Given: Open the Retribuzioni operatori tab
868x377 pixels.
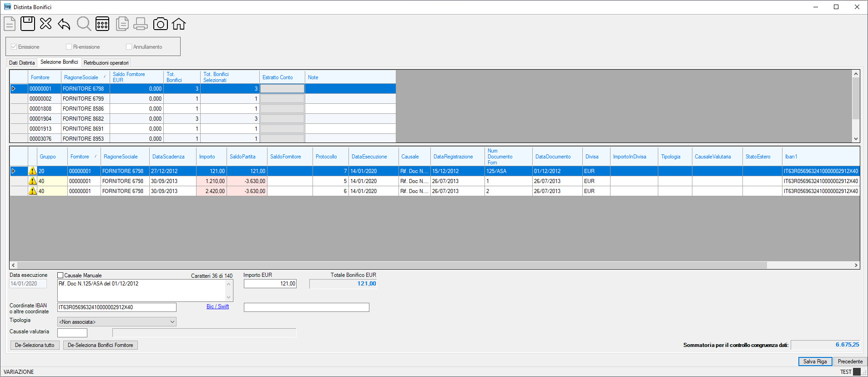Looking at the screenshot, I should (x=106, y=63).
